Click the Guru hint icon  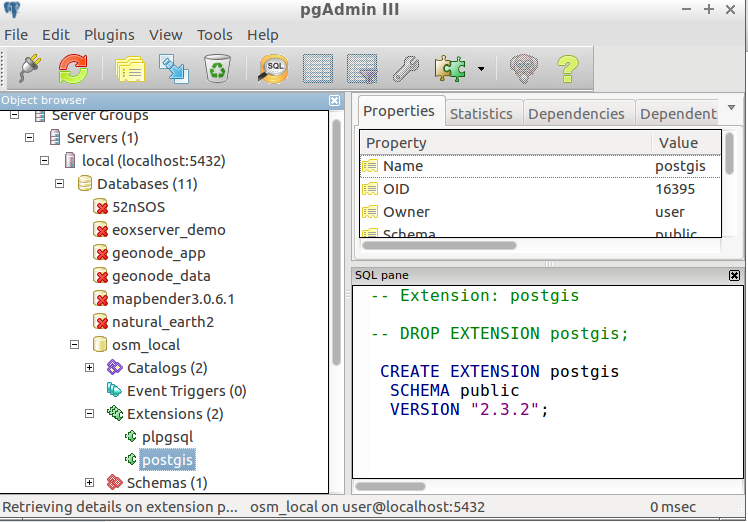coord(523,69)
